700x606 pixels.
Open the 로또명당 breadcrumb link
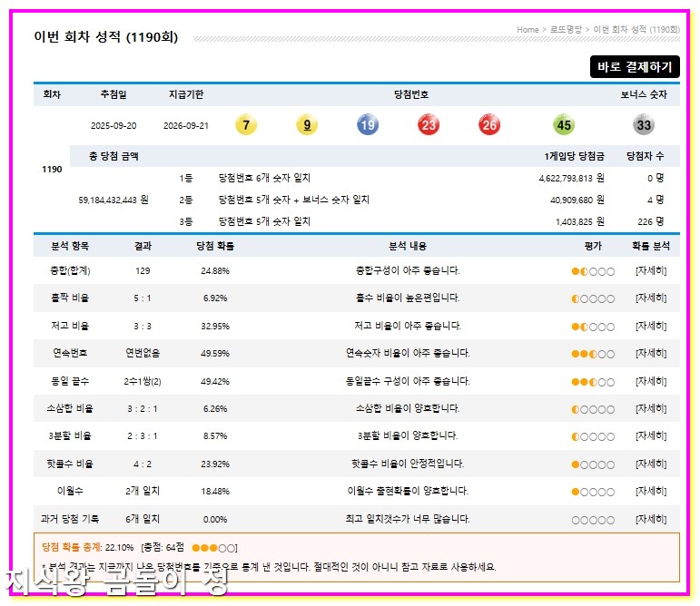[x=566, y=29]
